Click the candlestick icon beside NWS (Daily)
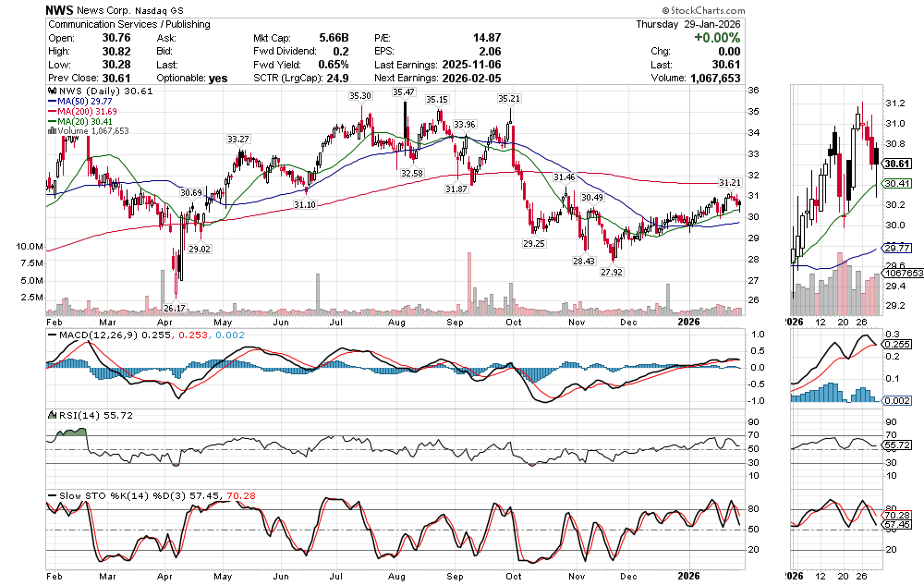924x585 pixels. coord(51,91)
